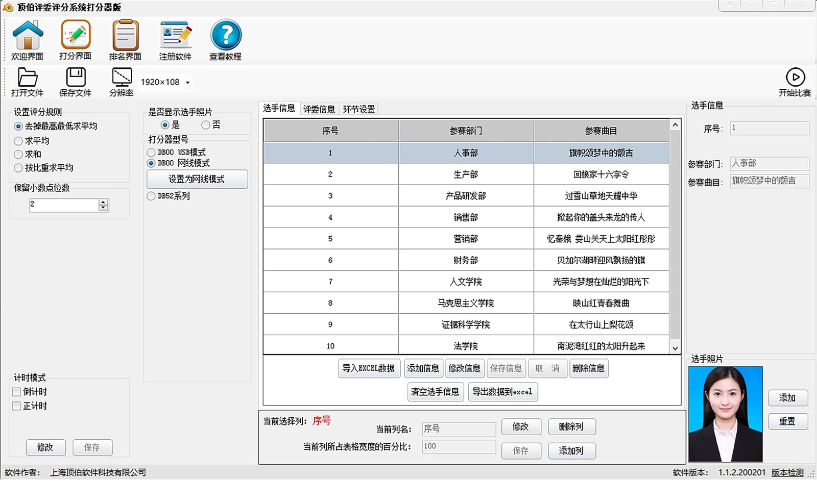Viewport: 817px width, 504px height.
Task: Open the 打分界面 scoring icon
Action: click(x=76, y=36)
